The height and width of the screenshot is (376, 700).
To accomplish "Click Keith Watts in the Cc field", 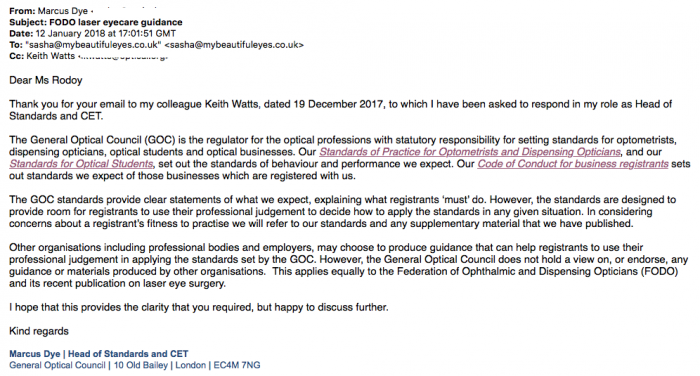I will point(50,56).
